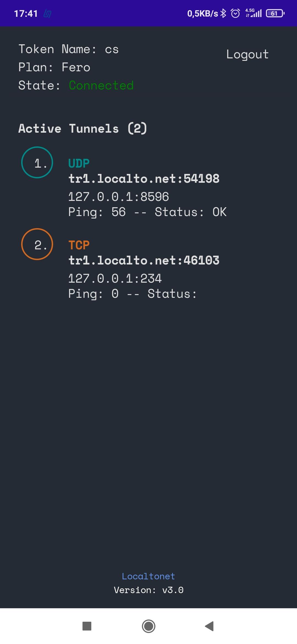Tap the battery level indicator
This screenshot has width=297, height=644.
point(275,13)
